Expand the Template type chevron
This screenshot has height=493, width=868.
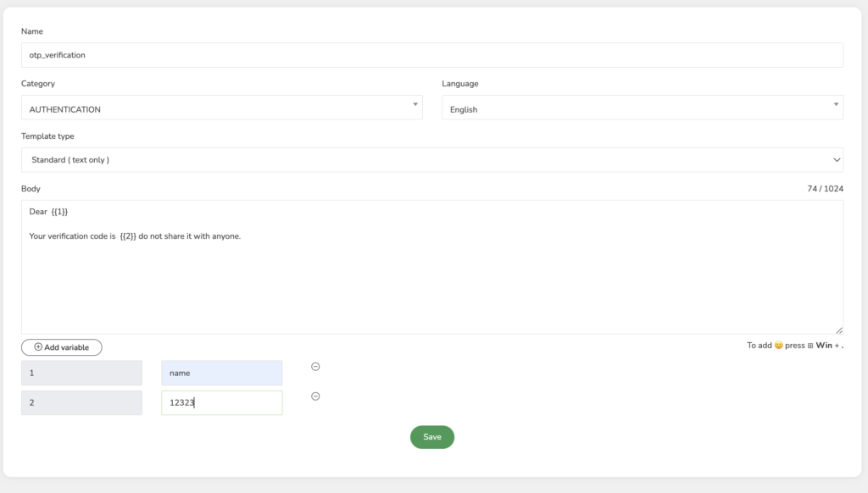(x=837, y=160)
